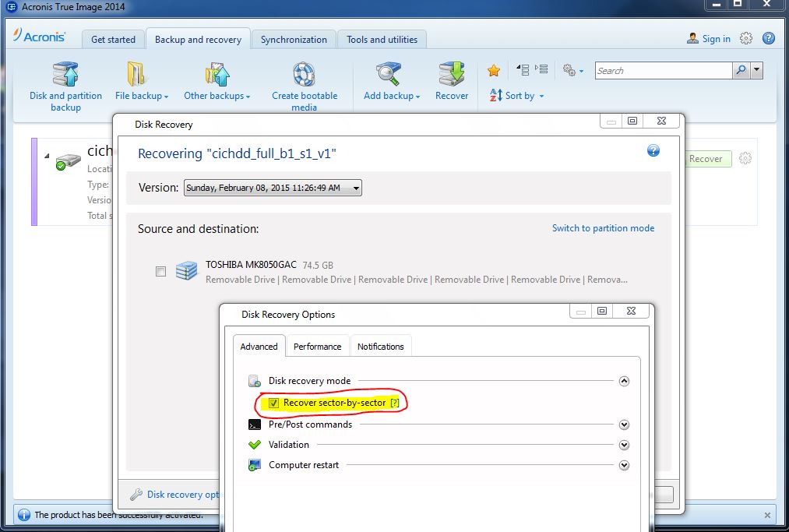Select the Notifications tab

tap(380, 347)
